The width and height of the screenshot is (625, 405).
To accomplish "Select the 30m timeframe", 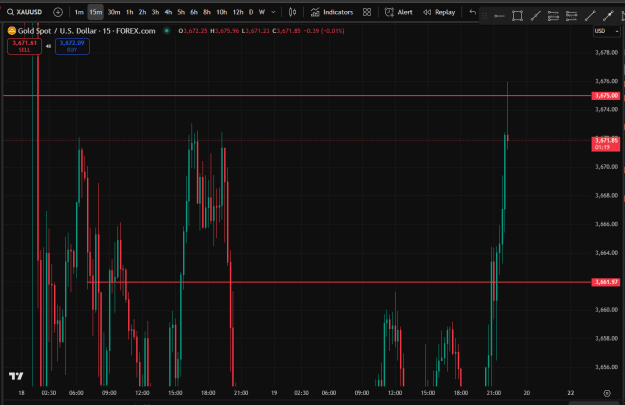I will tap(114, 12).
